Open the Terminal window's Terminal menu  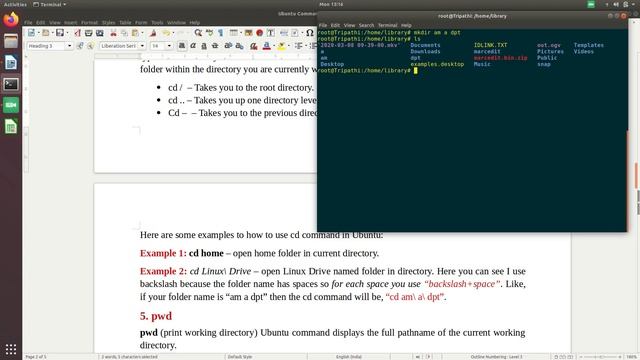[x=387, y=25]
